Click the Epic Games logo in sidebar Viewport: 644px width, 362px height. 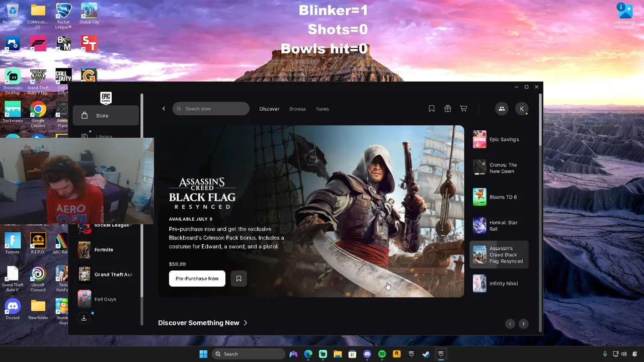pyautogui.click(x=106, y=98)
